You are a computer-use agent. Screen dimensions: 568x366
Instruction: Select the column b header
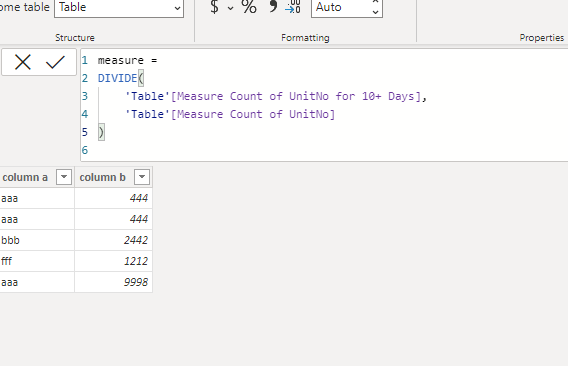point(103,177)
